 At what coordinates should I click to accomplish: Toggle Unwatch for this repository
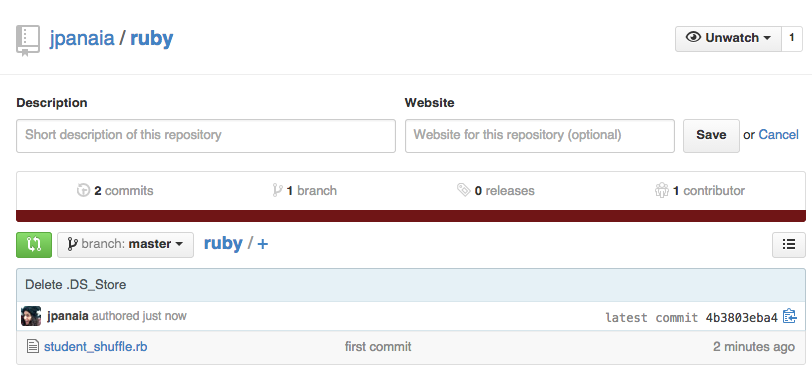(728, 39)
